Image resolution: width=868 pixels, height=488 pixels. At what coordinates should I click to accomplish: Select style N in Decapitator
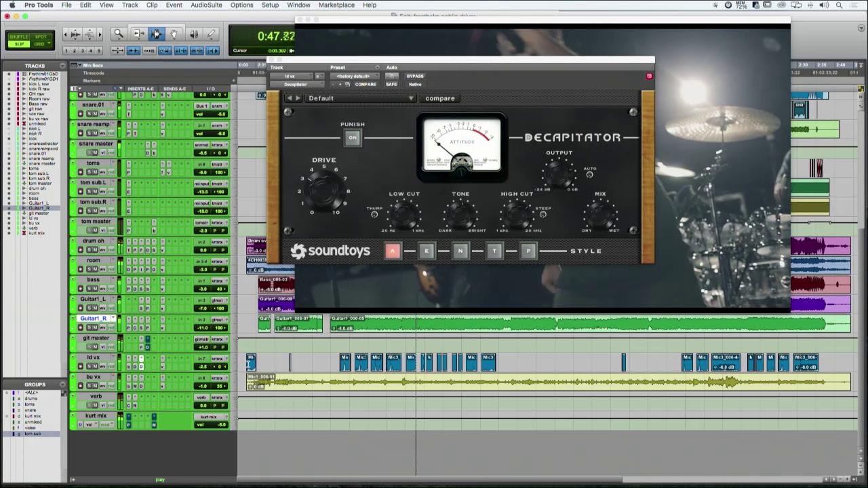(460, 251)
